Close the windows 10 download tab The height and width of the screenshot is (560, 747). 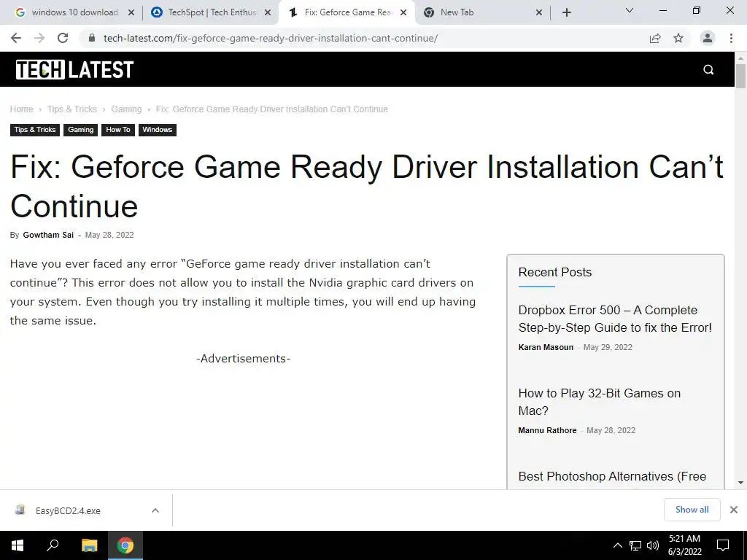tap(131, 13)
